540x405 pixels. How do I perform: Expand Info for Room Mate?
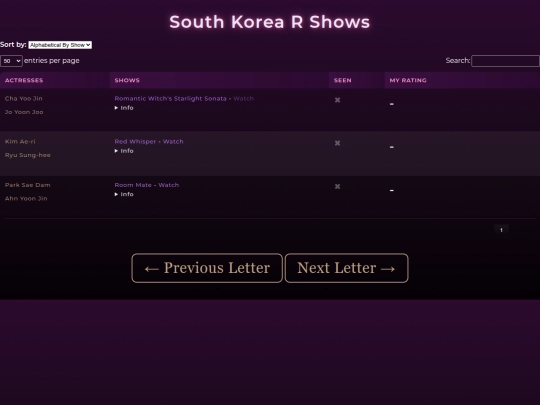coord(124,194)
